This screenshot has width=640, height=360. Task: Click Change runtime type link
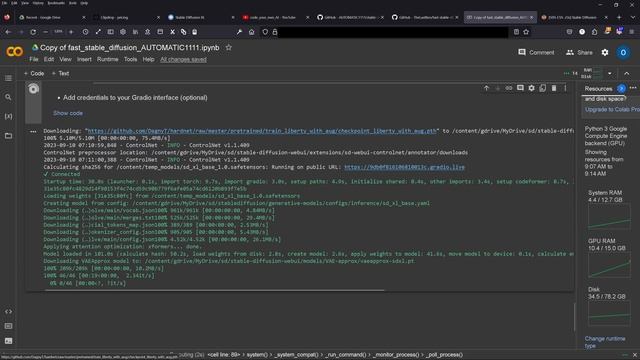[604, 342]
